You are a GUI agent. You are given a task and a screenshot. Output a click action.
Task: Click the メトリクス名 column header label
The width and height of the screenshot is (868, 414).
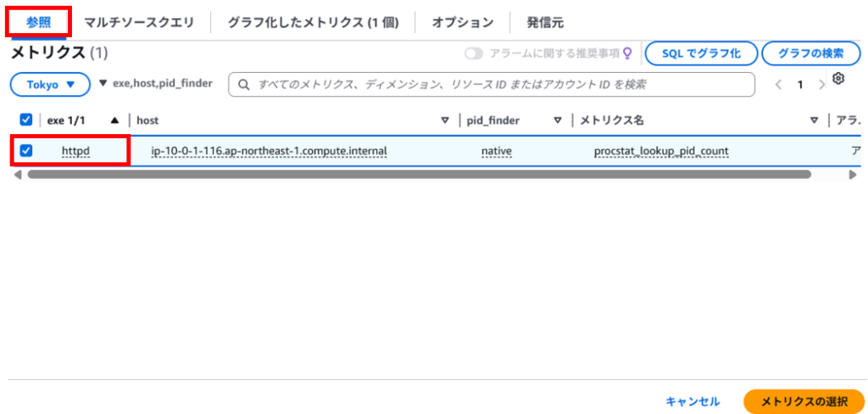point(611,120)
